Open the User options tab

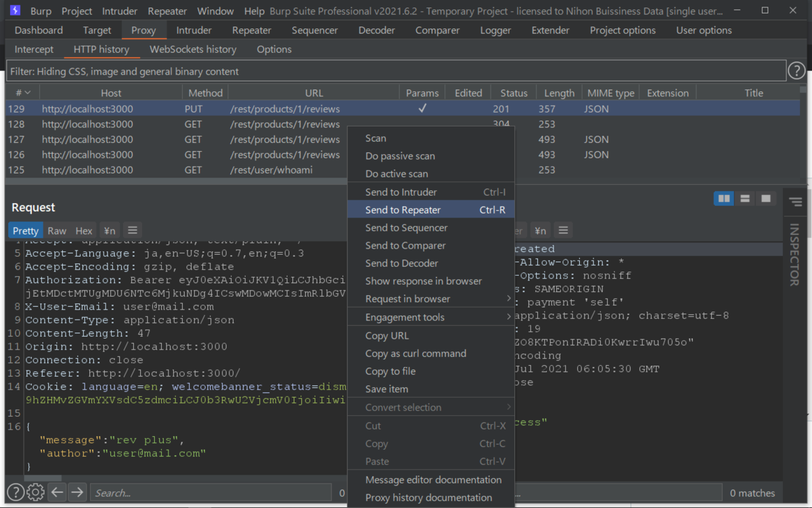pyautogui.click(x=704, y=30)
